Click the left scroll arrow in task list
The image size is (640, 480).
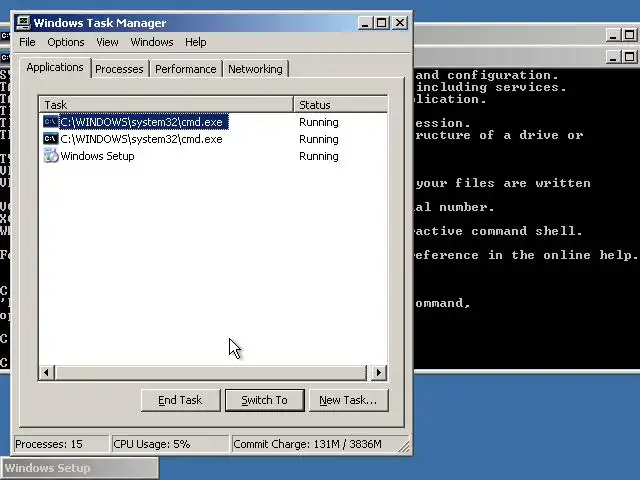click(x=47, y=372)
